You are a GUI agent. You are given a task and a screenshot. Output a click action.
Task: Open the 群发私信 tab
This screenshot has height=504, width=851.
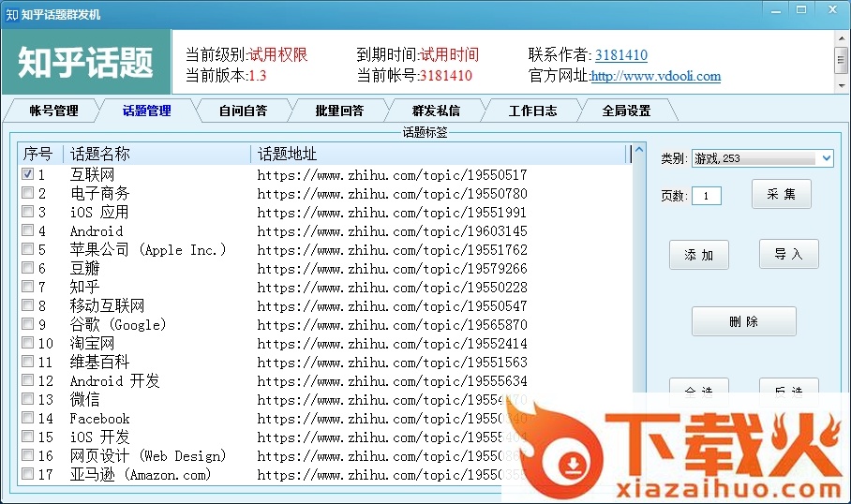(x=436, y=111)
